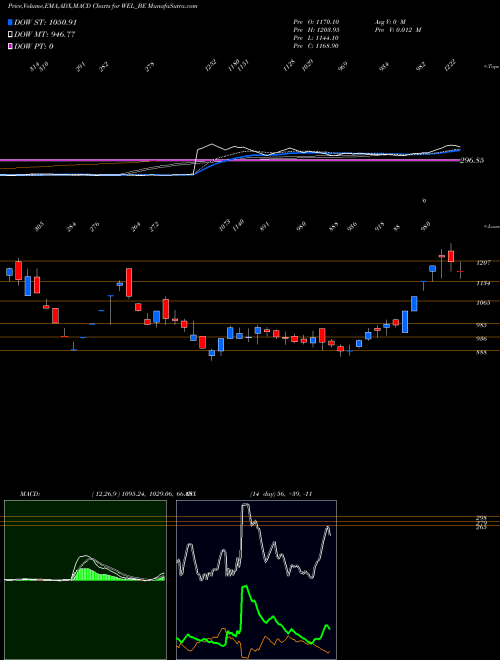Click the magenta DOW PT legend swatch
Image resolution: width=500 pixels, height=660 pixels.
(x=11, y=46)
